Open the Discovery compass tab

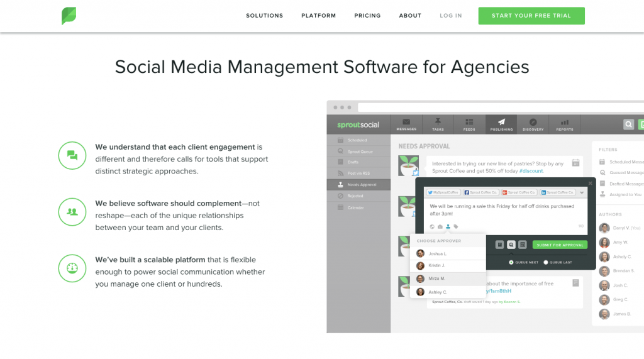533,124
